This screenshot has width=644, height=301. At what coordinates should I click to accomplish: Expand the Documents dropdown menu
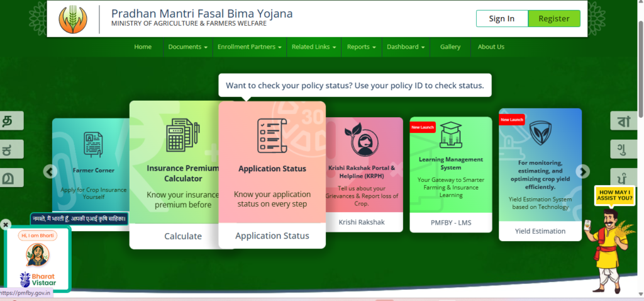[x=187, y=47]
